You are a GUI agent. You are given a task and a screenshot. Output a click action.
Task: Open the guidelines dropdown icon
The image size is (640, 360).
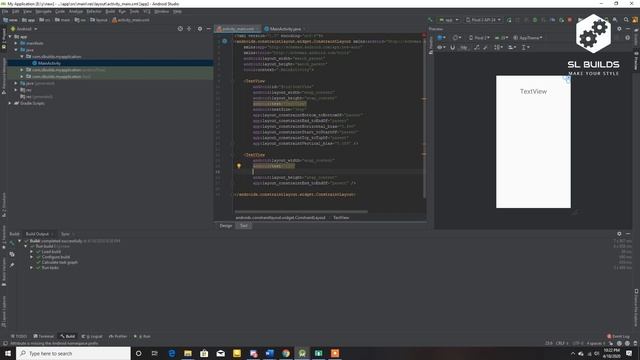click(526, 47)
